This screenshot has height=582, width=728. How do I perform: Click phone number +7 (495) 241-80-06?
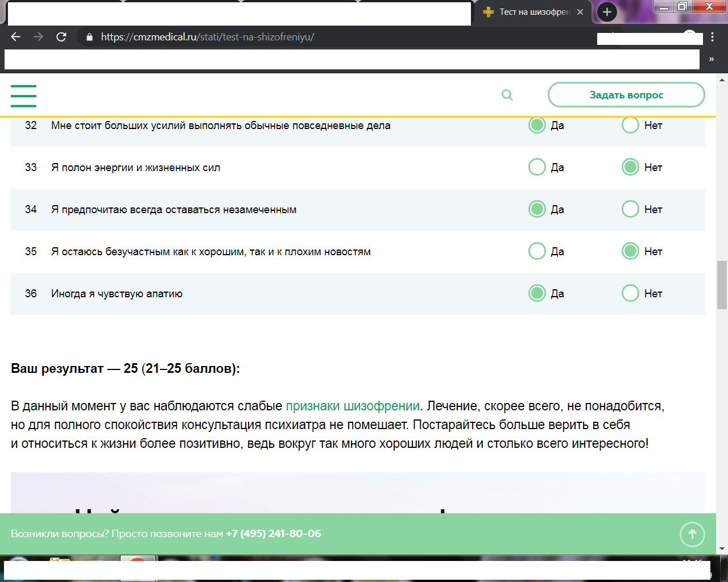click(274, 534)
